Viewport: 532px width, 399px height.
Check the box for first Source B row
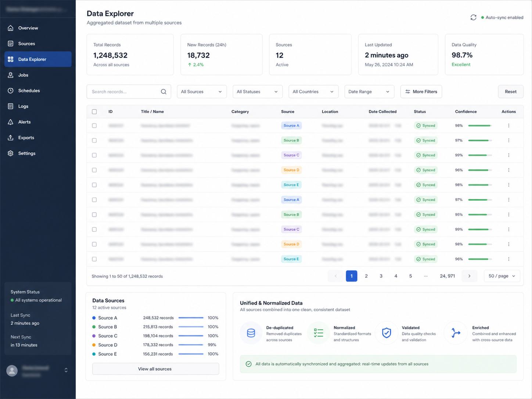(x=94, y=140)
